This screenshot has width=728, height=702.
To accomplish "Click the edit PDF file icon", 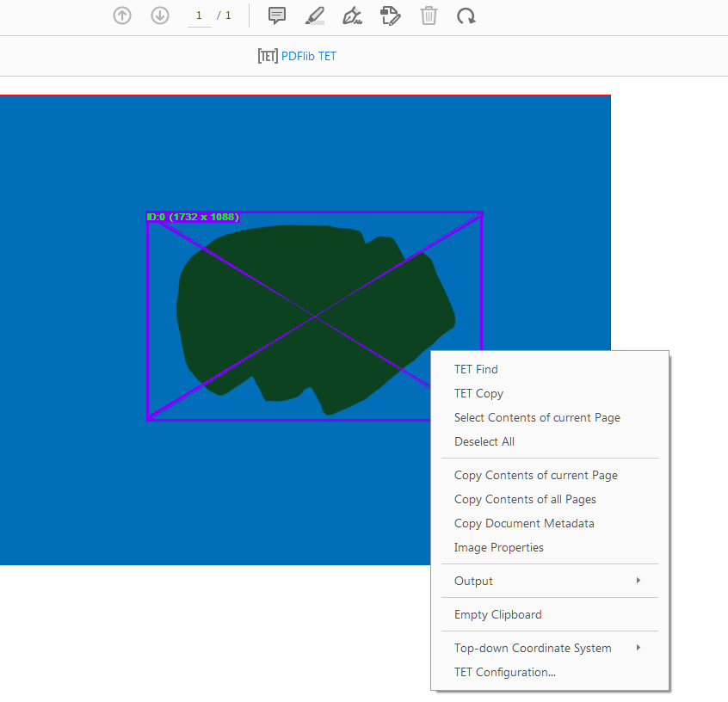I will click(x=391, y=15).
